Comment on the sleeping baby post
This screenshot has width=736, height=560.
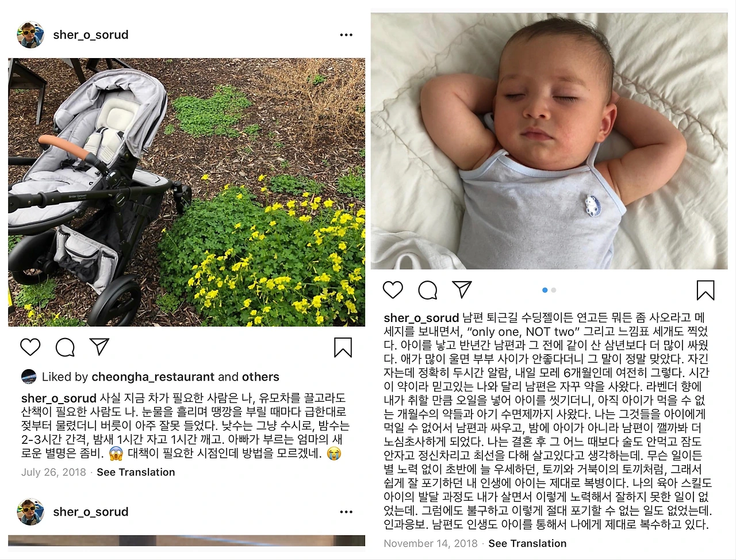click(428, 290)
